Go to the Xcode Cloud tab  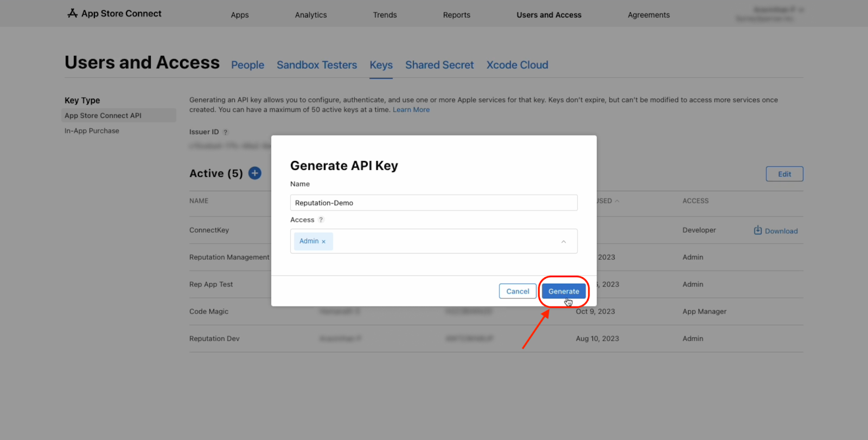[x=517, y=65]
